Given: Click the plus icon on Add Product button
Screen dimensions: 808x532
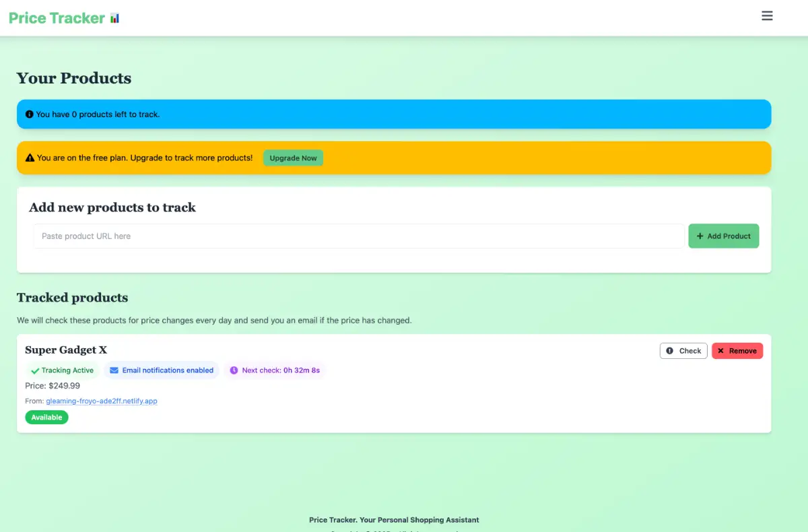Looking at the screenshot, I should 700,236.
